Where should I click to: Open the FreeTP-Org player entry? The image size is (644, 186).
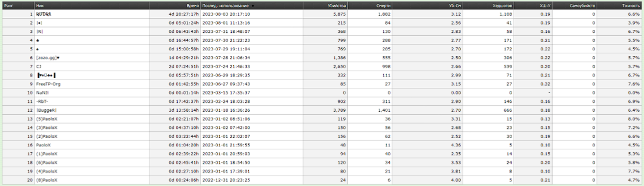point(48,84)
